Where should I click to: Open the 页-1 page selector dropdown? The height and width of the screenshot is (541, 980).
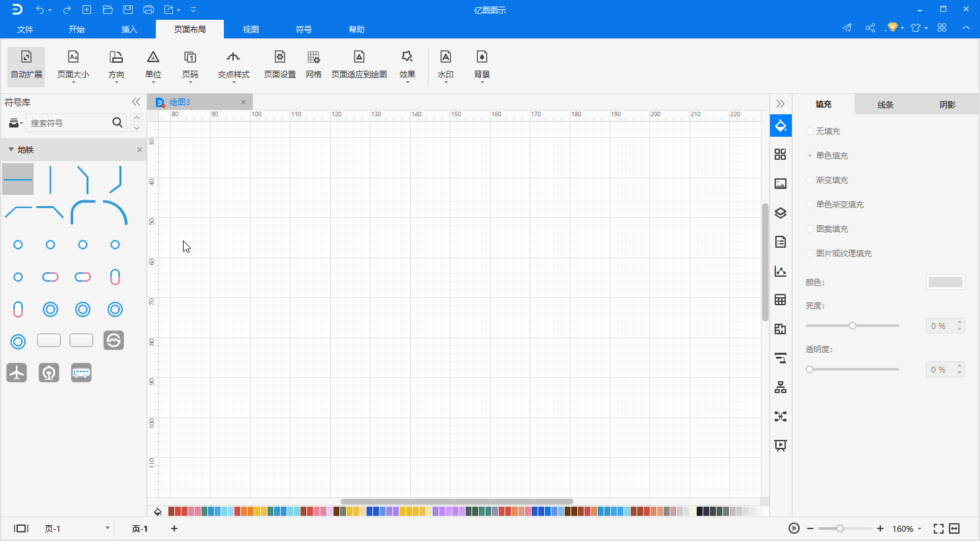[x=77, y=528]
